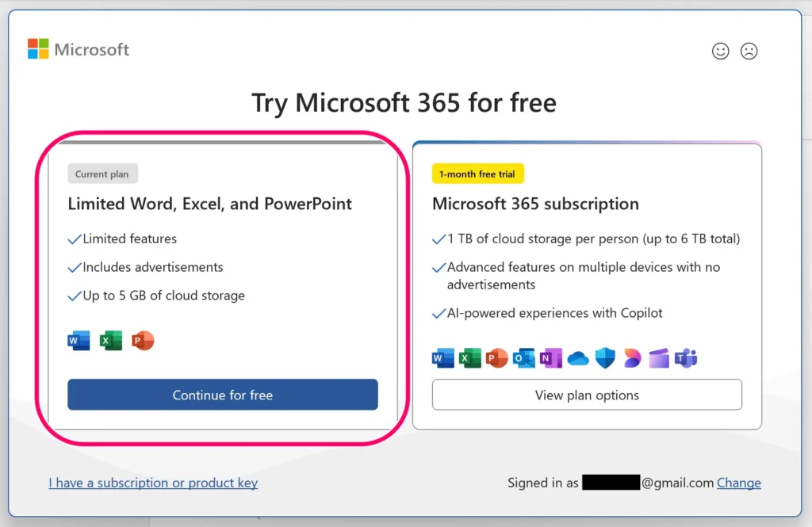The height and width of the screenshot is (527, 812).
Task: Click 'I have a subscription or product key'
Action: pyautogui.click(x=153, y=483)
